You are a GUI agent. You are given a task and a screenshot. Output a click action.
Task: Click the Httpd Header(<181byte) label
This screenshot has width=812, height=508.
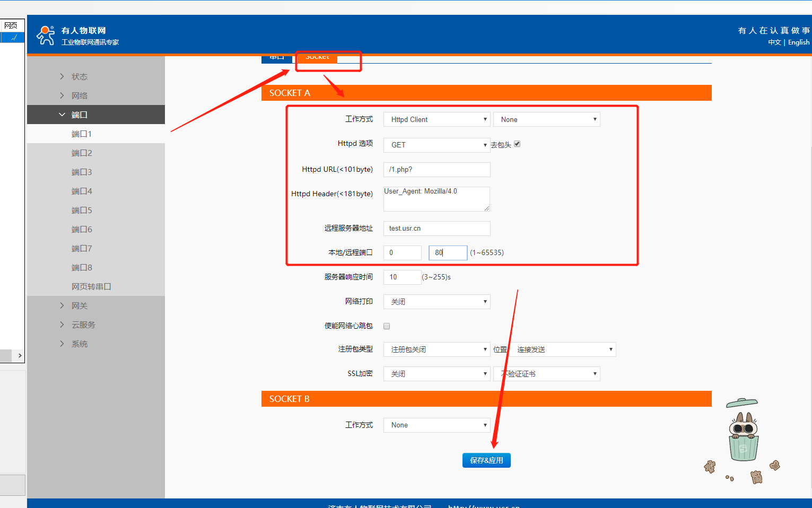(332, 194)
